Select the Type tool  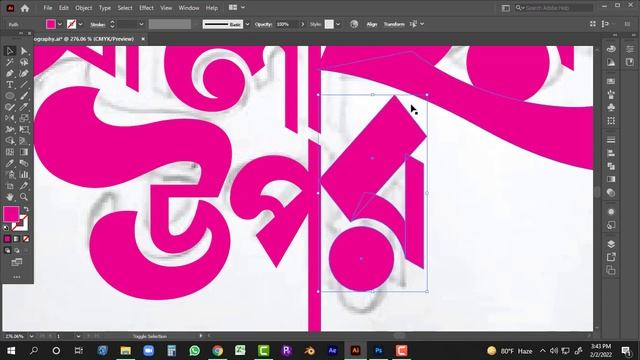(x=10, y=85)
